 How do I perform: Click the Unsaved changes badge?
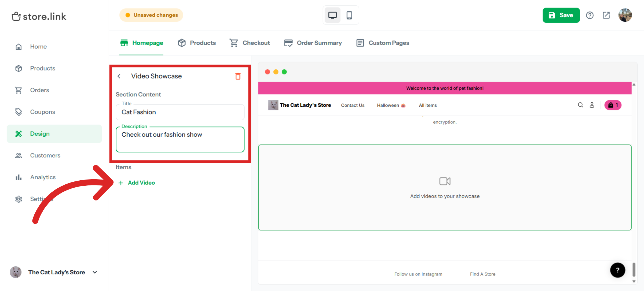coord(151,15)
